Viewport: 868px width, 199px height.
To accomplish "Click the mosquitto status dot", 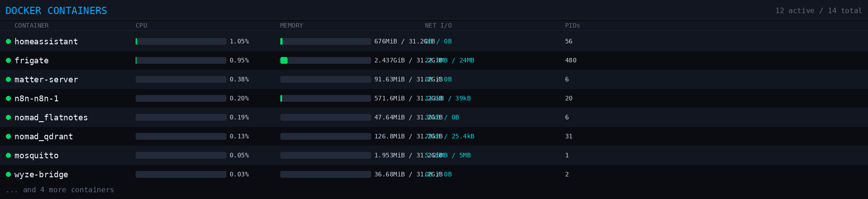I will point(8,156).
